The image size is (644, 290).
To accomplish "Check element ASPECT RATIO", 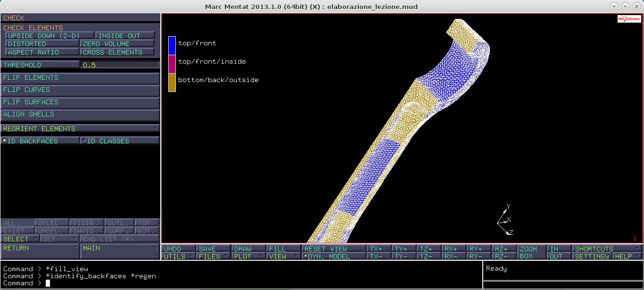I will (x=42, y=52).
